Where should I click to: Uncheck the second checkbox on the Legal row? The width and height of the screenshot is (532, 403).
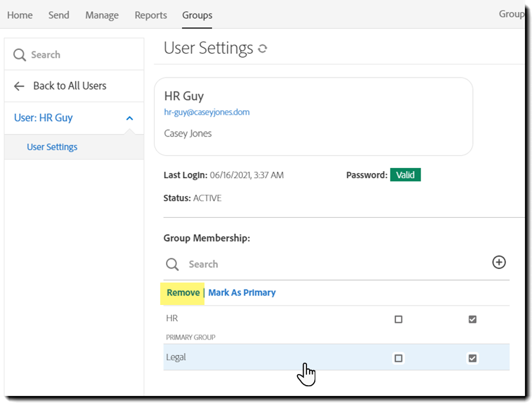[472, 358]
